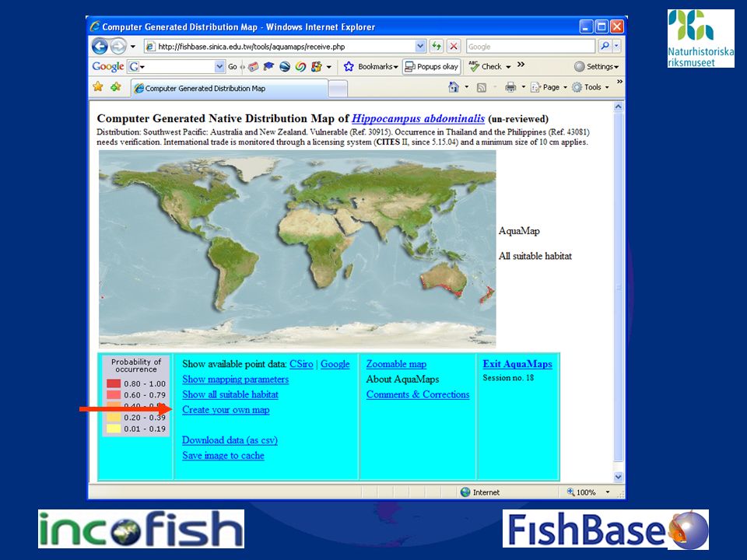Viewport: 747px width, 560px height.
Task: Click Show all suitable habitat link
Action: (230, 395)
